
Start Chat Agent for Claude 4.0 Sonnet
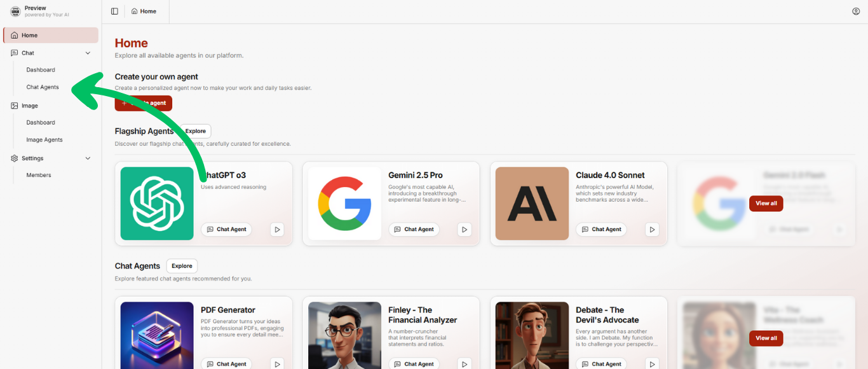601,229
